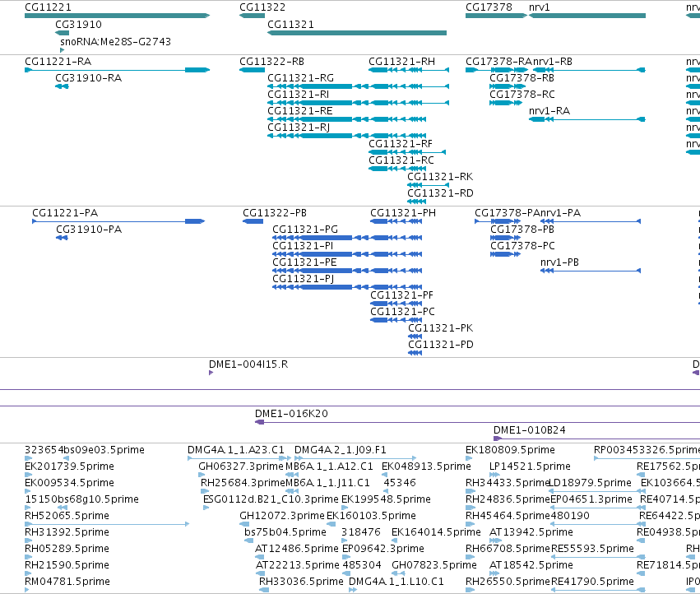
Task: Click the CG11321-PD protein label
Action: click(x=441, y=345)
